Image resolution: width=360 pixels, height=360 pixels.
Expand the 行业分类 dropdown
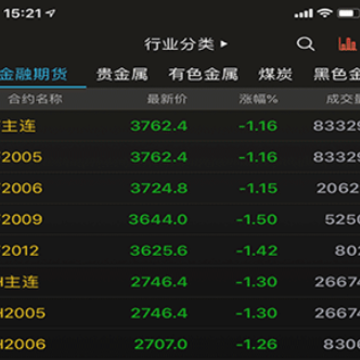(x=186, y=44)
